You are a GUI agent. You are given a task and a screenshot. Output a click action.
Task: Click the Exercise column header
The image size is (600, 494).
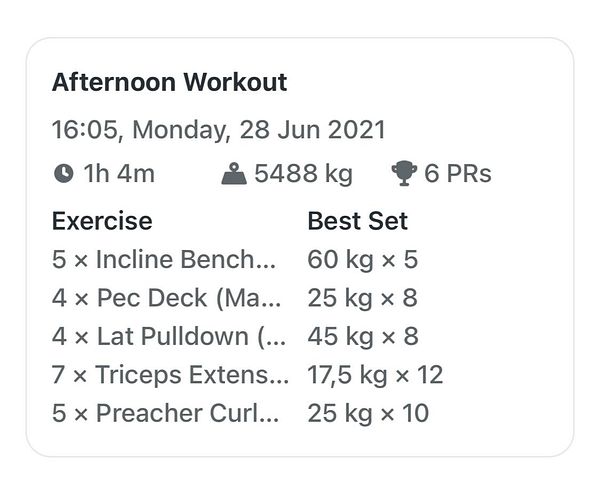[x=102, y=221]
